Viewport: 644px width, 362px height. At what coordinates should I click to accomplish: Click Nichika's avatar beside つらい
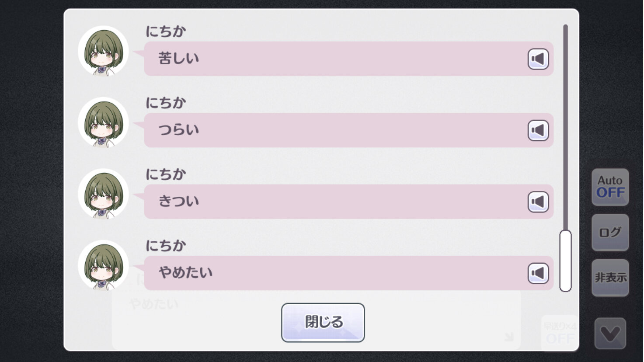pyautogui.click(x=103, y=122)
